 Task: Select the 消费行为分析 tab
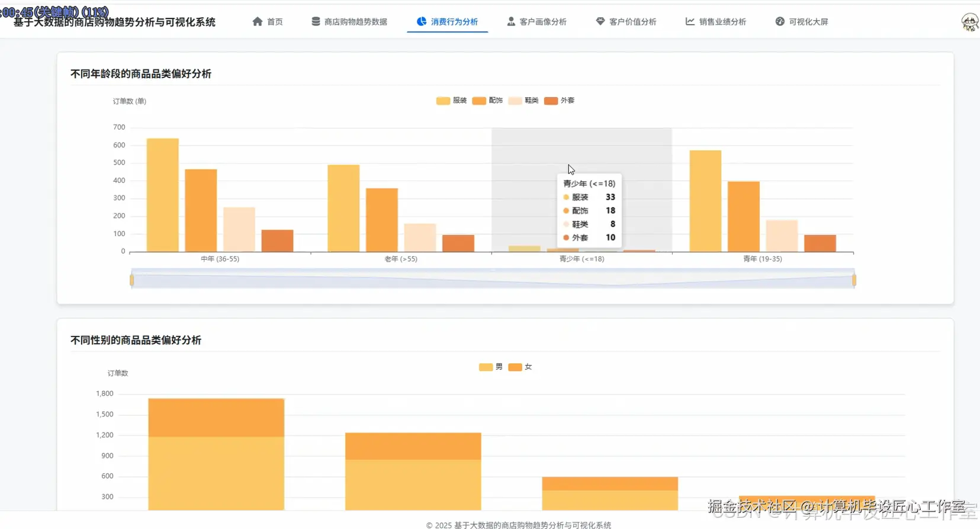(x=448, y=21)
